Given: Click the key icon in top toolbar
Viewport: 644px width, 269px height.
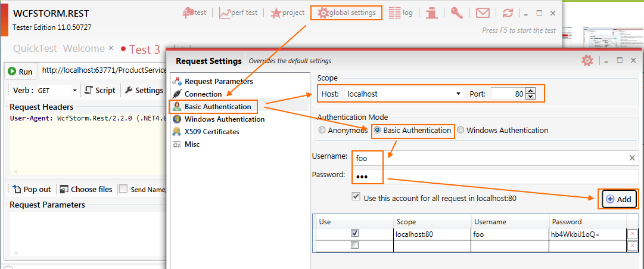Looking at the screenshot, I should (x=457, y=13).
